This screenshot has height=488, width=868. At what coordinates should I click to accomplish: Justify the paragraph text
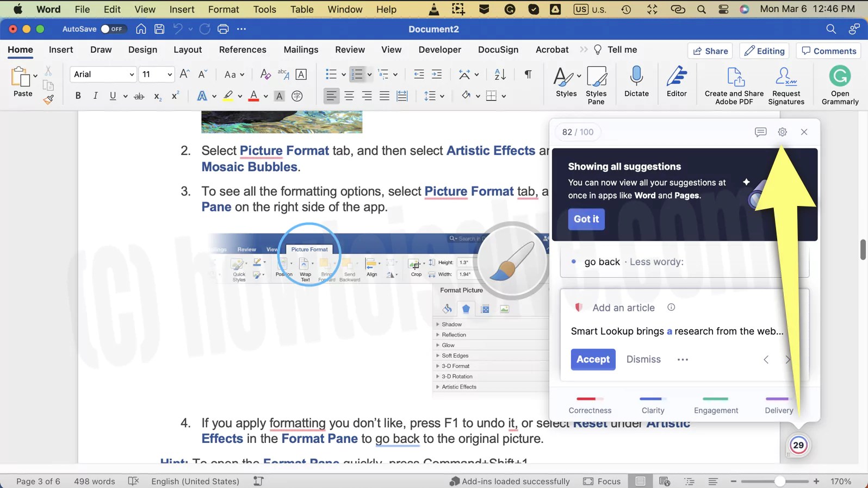(385, 96)
